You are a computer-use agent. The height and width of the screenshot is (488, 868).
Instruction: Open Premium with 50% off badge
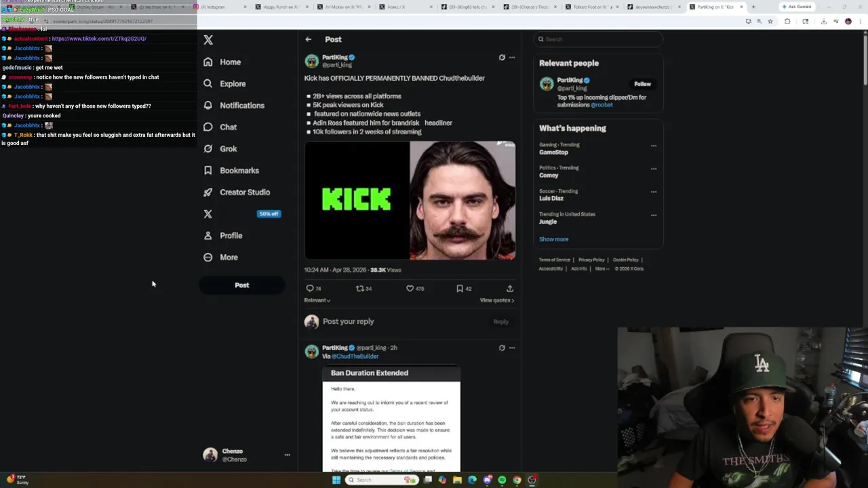coord(241,213)
